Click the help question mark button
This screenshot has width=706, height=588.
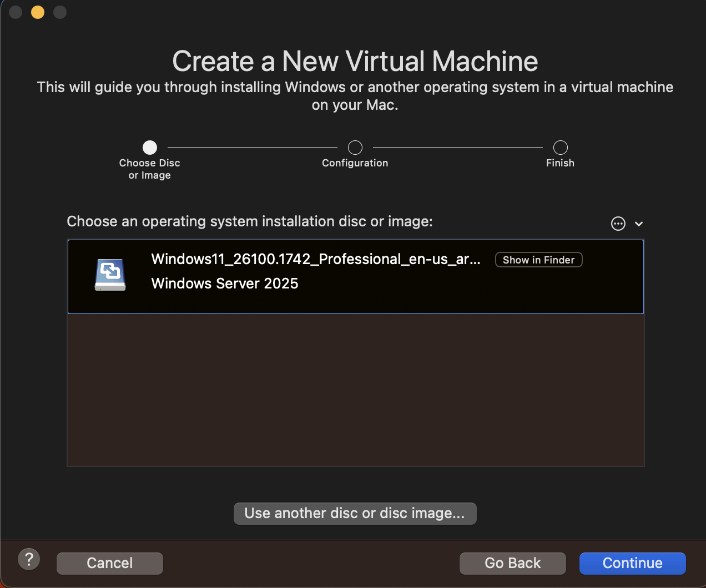tap(29, 559)
